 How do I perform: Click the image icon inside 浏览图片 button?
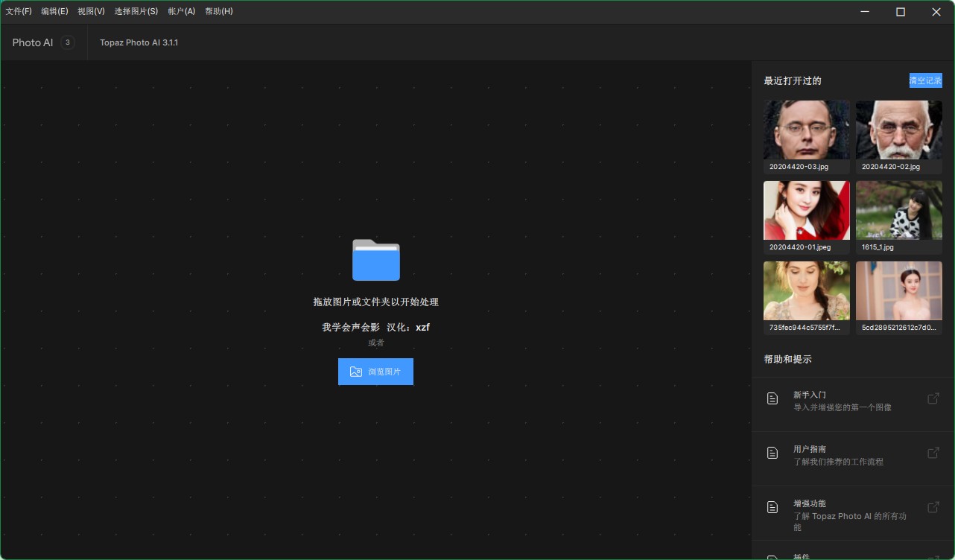pyautogui.click(x=356, y=372)
